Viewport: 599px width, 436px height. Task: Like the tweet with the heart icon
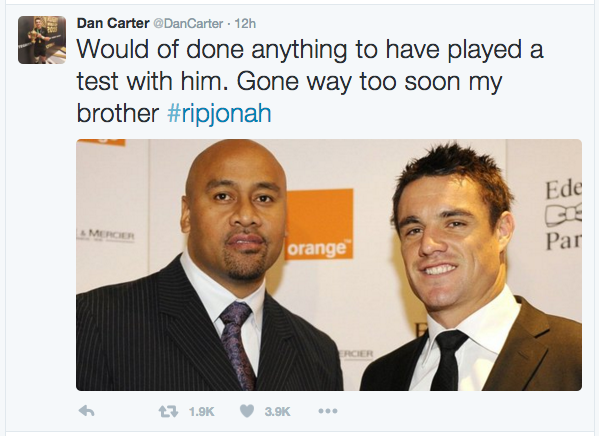click(x=247, y=411)
